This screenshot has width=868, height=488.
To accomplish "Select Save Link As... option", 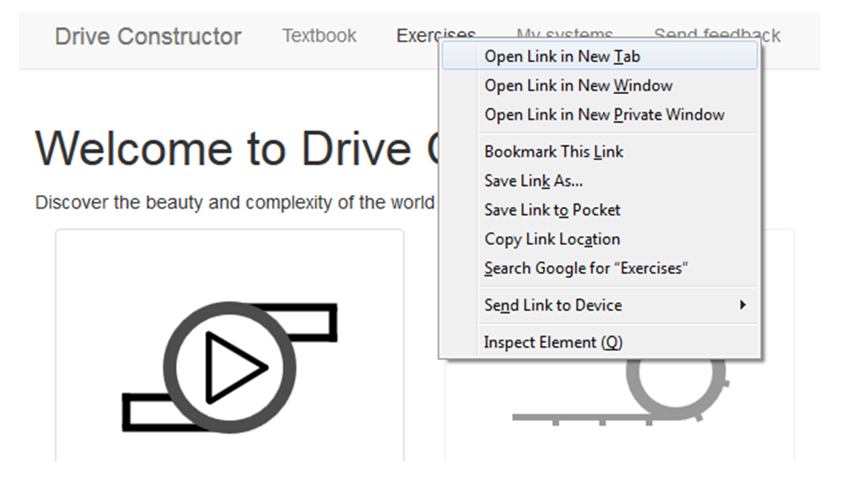I will pos(533,181).
